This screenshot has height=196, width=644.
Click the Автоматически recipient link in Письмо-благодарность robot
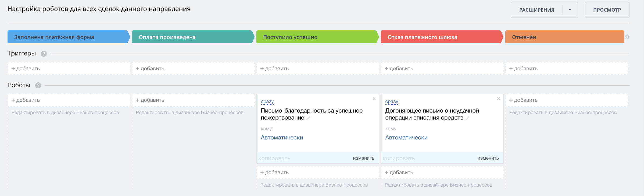(x=282, y=138)
